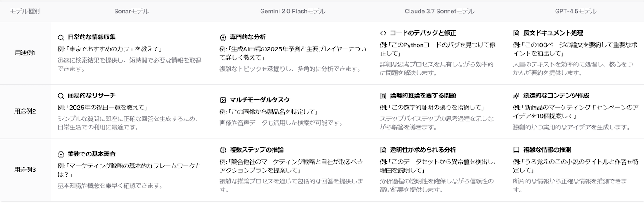Click description starting 大量のテキストを効率的に
The height and width of the screenshot is (204, 644).
click(x=573, y=69)
